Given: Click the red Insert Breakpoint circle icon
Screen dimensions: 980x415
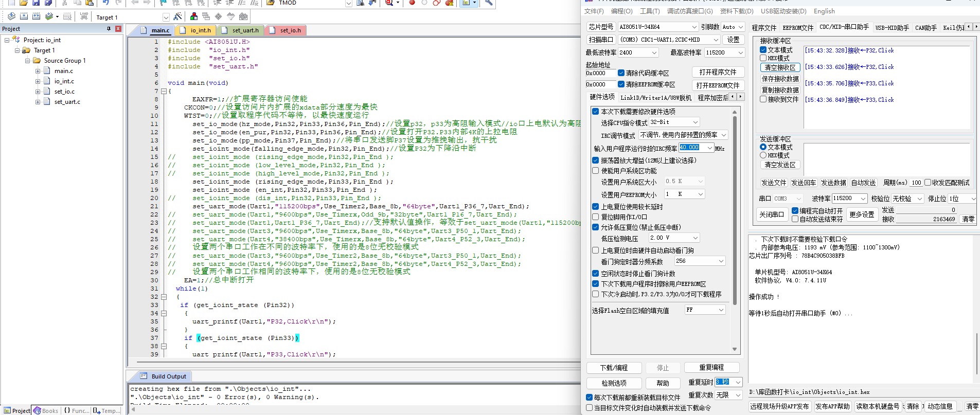Looking at the screenshot, I should pos(412,3).
